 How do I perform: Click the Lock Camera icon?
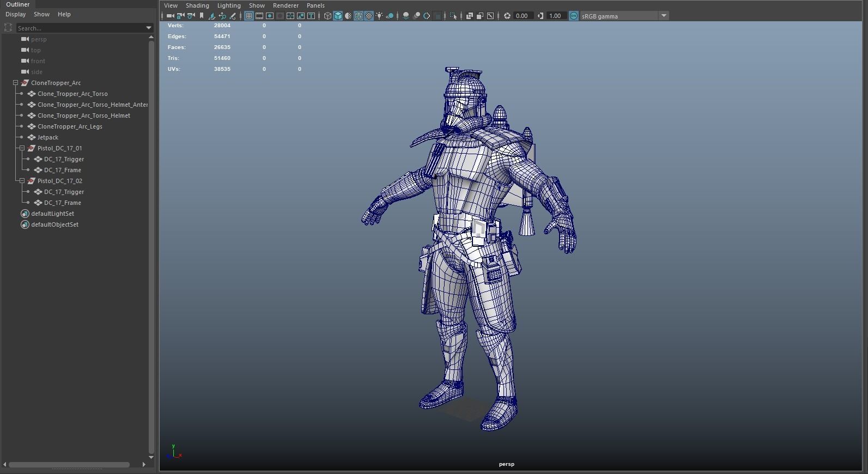tap(180, 16)
